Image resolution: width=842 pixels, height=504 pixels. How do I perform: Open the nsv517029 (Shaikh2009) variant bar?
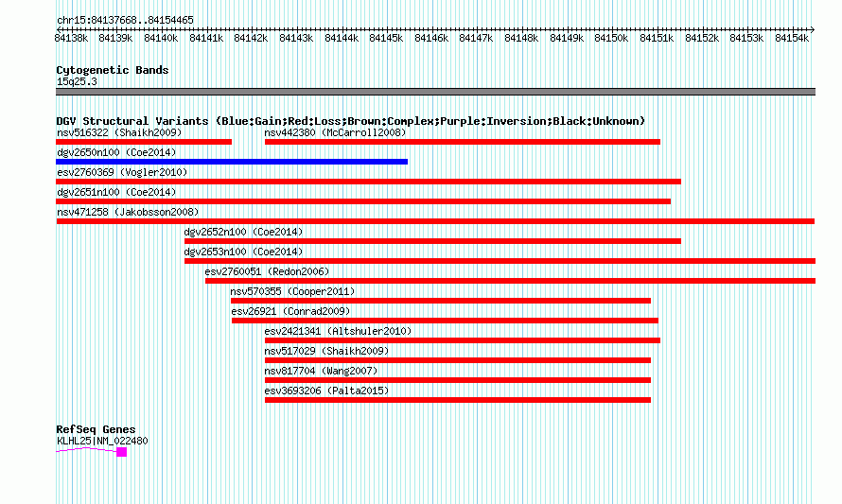point(458,360)
